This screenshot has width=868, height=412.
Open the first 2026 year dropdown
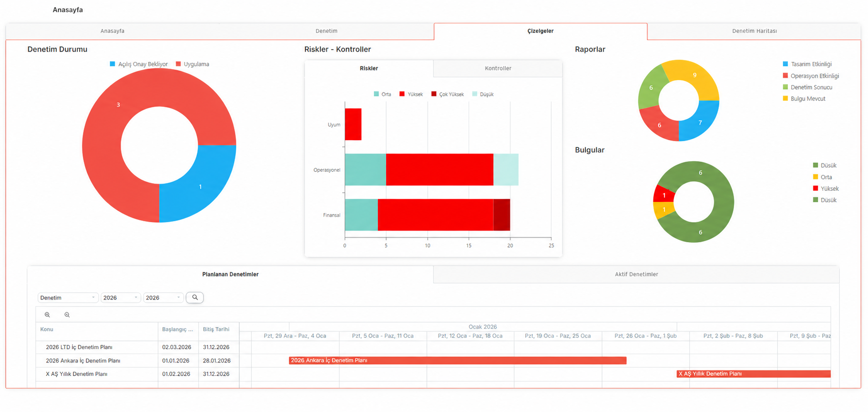121,298
